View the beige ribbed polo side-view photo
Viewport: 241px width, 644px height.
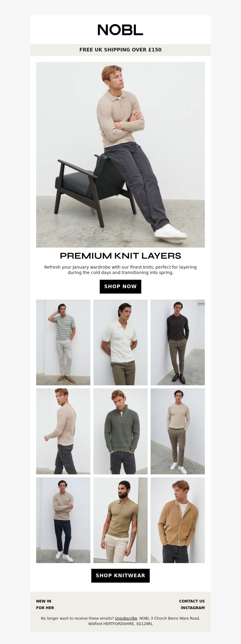tap(63, 431)
